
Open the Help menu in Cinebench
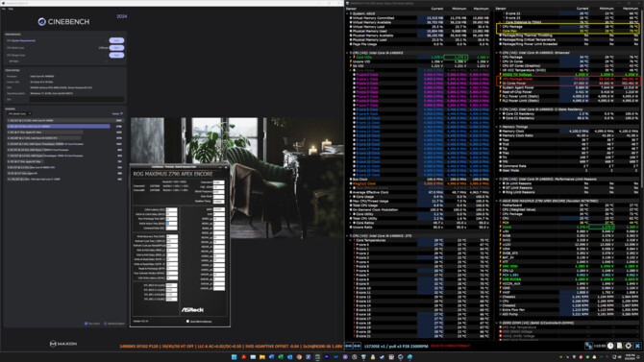click(x=11, y=9)
